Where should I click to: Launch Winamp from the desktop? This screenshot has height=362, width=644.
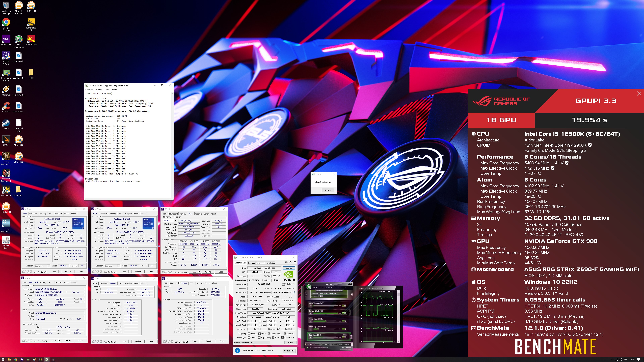click(6, 91)
